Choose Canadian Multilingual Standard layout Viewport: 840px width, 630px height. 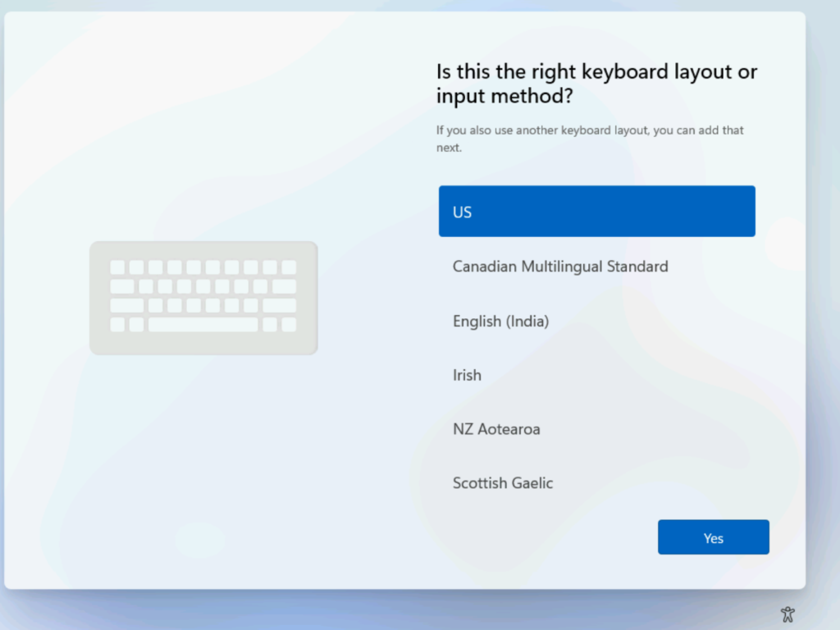[x=597, y=267]
